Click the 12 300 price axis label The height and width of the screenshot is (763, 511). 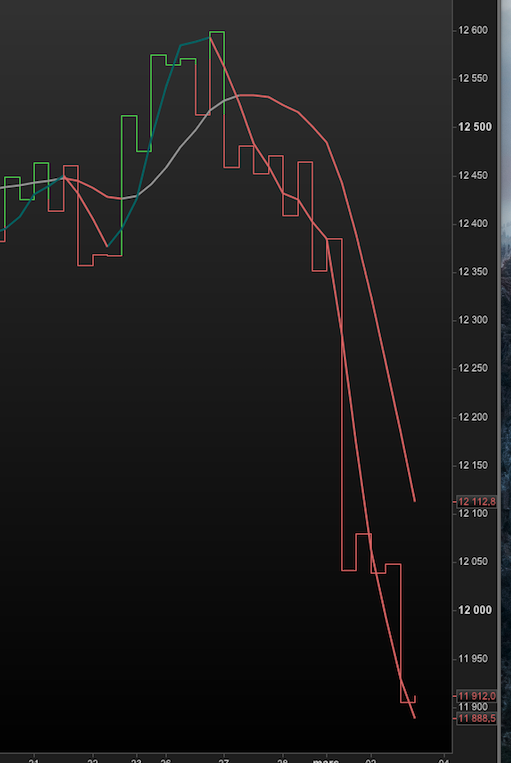[473, 320]
